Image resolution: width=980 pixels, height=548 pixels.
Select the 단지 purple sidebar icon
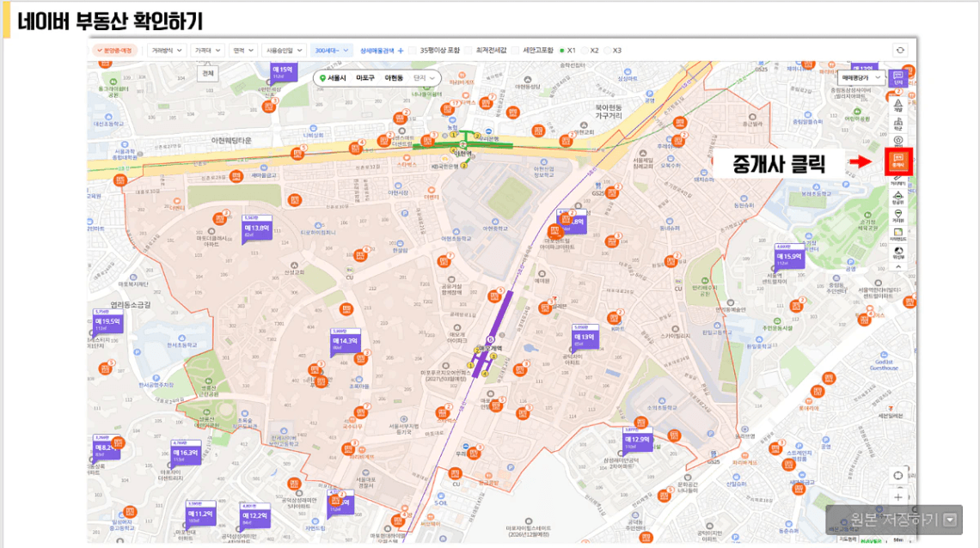point(898,78)
